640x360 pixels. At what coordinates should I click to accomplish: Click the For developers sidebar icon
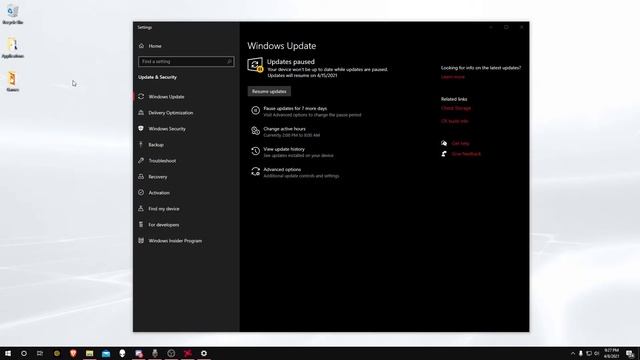click(x=141, y=224)
